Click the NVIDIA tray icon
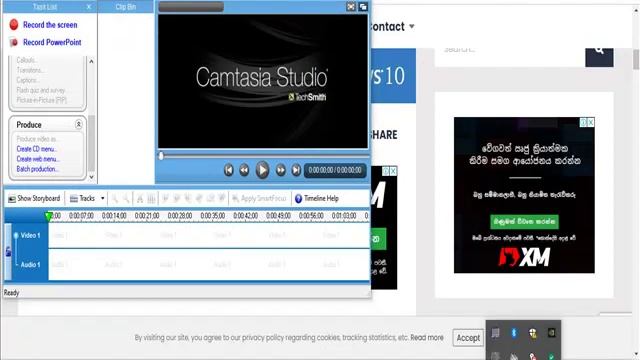This screenshot has width=640, height=360. click(551, 333)
